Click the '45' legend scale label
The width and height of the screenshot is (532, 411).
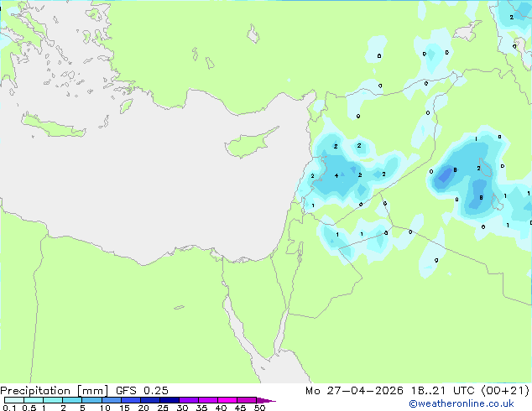(240, 408)
